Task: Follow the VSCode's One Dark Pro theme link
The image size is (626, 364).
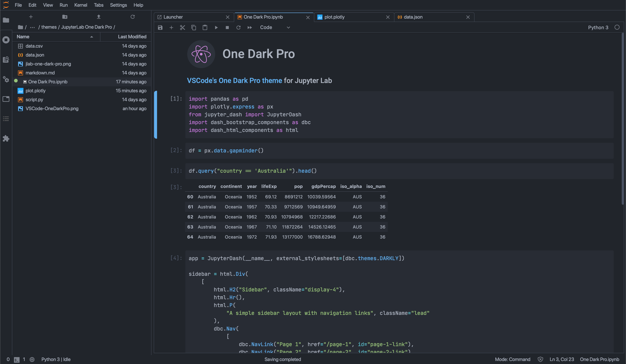Action: pos(234,81)
